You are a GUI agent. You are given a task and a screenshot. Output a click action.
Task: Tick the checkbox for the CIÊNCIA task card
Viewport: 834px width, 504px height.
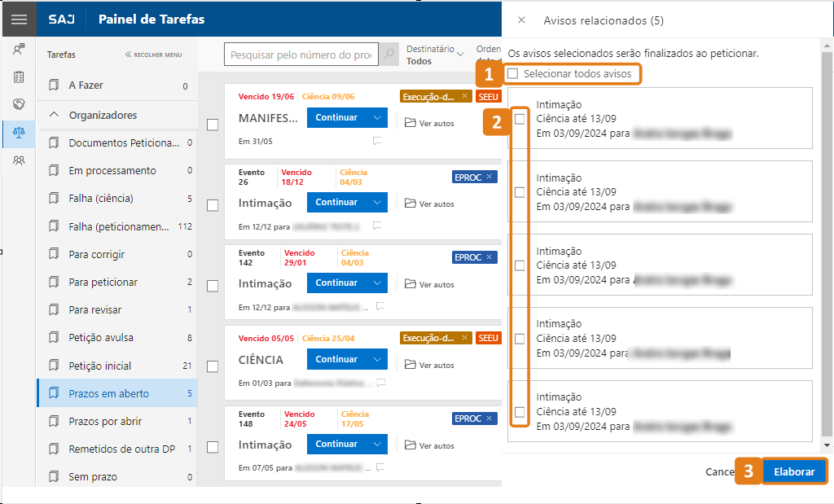pos(213,367)
